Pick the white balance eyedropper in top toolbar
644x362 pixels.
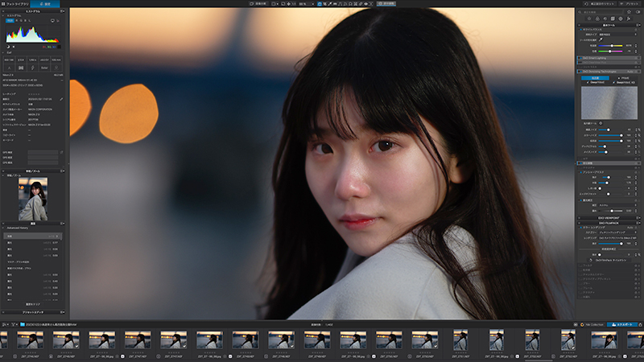pyautogui.click(x=330, y=4)
